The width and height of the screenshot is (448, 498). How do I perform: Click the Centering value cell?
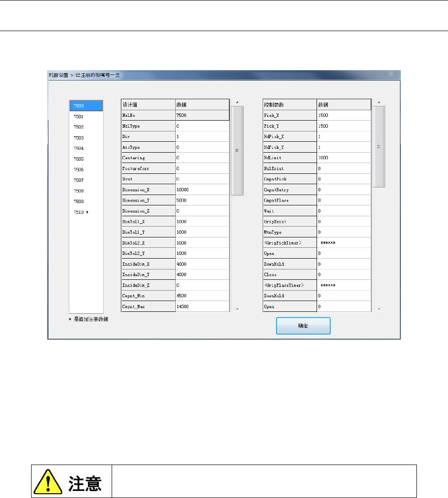click(202, 158)
